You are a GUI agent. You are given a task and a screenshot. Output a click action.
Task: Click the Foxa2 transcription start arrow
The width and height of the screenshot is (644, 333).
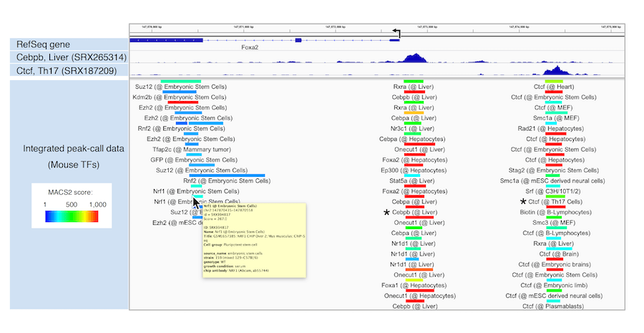(x=396, y=33)
